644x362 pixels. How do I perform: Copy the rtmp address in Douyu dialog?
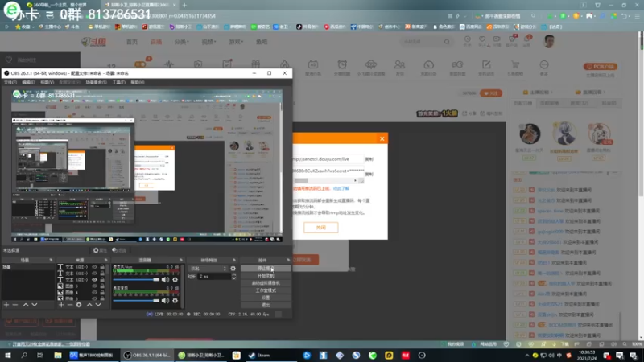pos(369,159)
